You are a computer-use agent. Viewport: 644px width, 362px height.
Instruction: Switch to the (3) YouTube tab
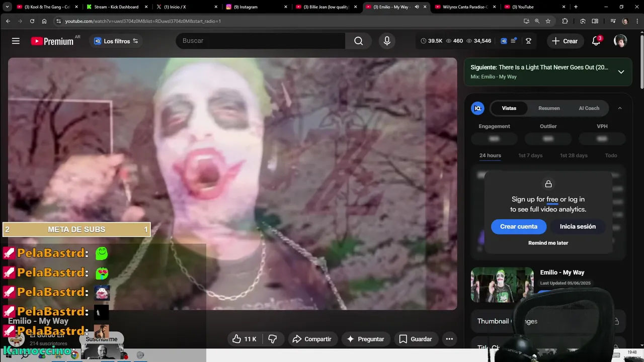point(534,7)
